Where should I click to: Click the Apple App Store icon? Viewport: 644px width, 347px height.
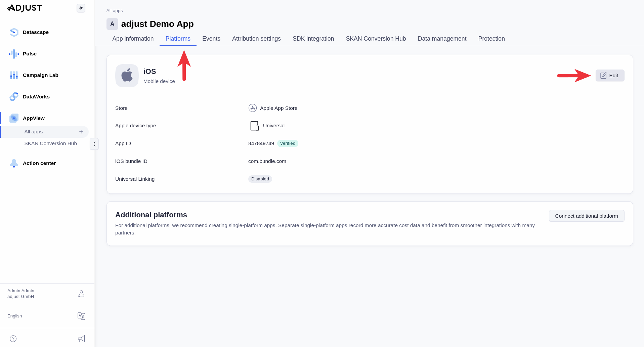[x=253, y=108]
